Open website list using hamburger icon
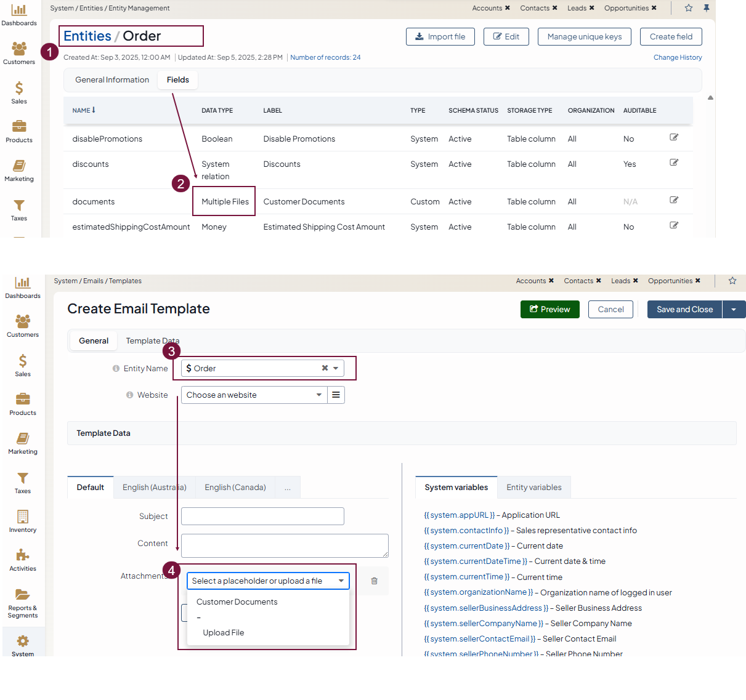 [336, 395]
